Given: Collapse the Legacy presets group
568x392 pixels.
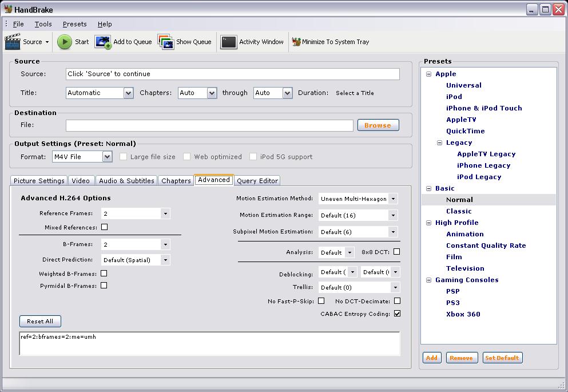Looking at the screenshot, I should (x=439, y=142).
